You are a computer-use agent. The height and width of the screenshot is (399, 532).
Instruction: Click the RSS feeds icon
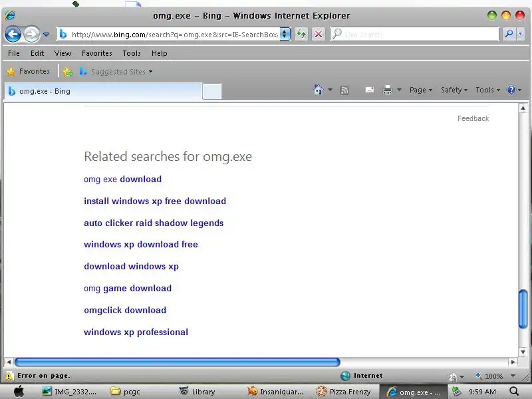344,90
